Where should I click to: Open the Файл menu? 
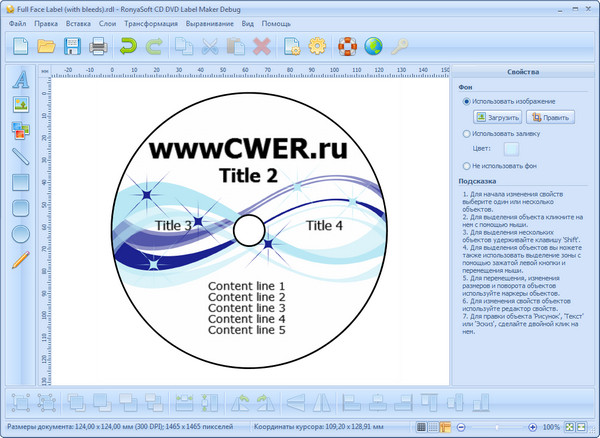click(x=18, y=22)
